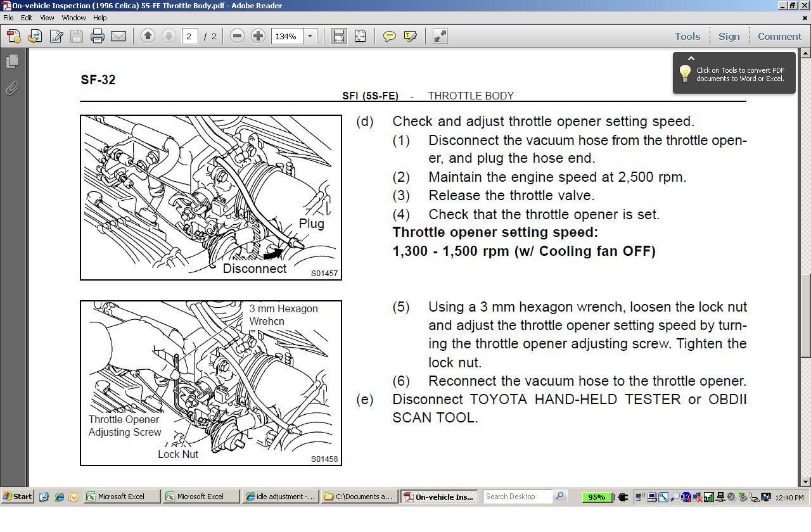Screen dimensions: 811x532
Task: Click the Create PDF online icon
Action: (13, 36)
